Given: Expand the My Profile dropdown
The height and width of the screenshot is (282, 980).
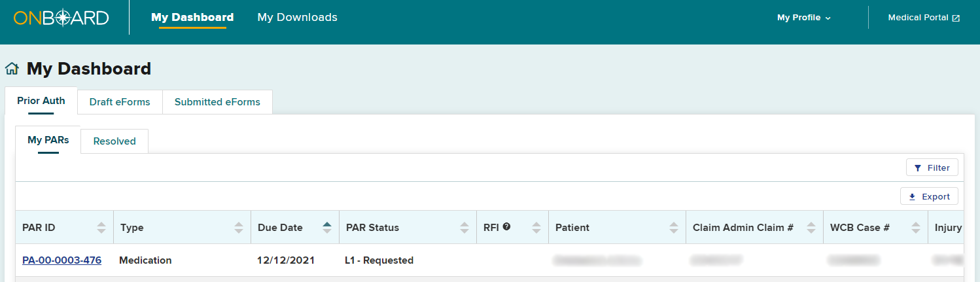Looking at the screenshot, I should coord(804,18).
